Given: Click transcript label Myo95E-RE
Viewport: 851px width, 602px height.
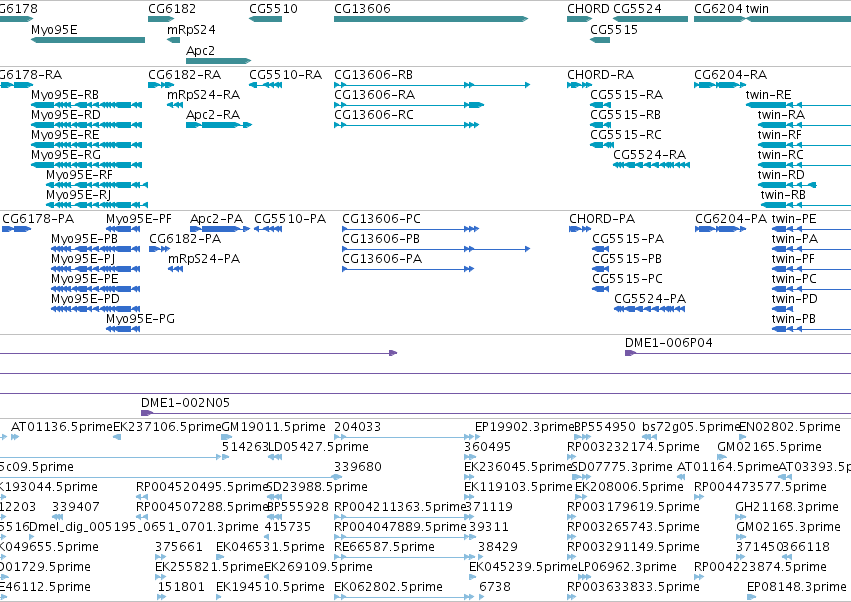Looking at the screenshot, I should coord(65,135).
